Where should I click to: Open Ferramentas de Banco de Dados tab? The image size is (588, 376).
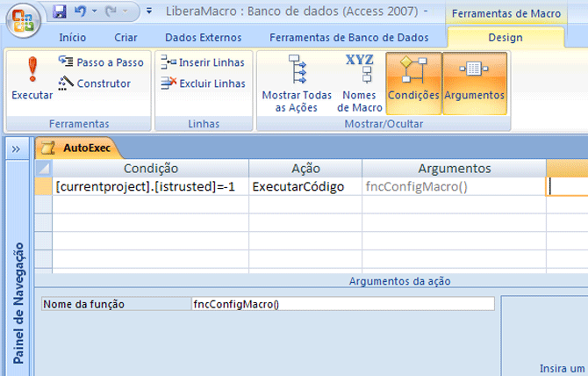pos(349,38)
